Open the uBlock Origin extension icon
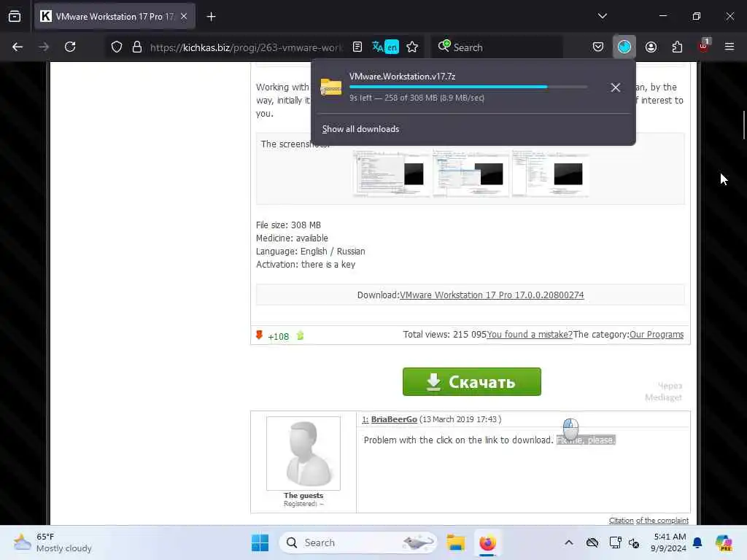This screenshot has width=747, height=560. (x=703, y=46)
